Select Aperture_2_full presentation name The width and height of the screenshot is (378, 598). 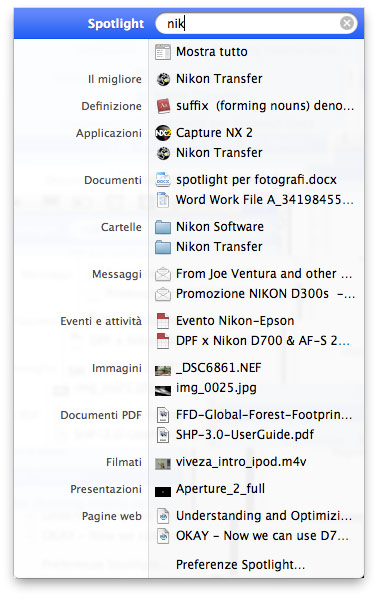click(220, 489)
